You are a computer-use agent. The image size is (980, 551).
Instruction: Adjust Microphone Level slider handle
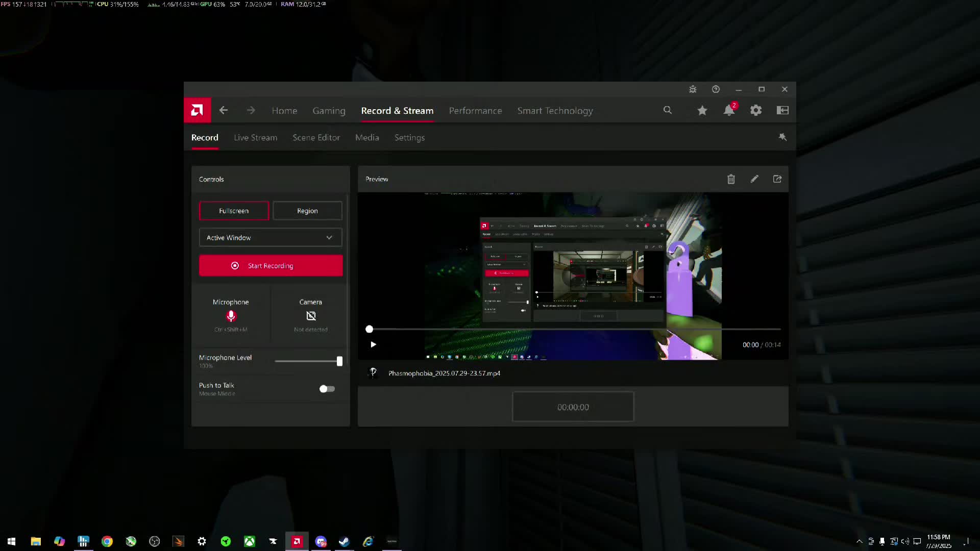pos(339,361)
